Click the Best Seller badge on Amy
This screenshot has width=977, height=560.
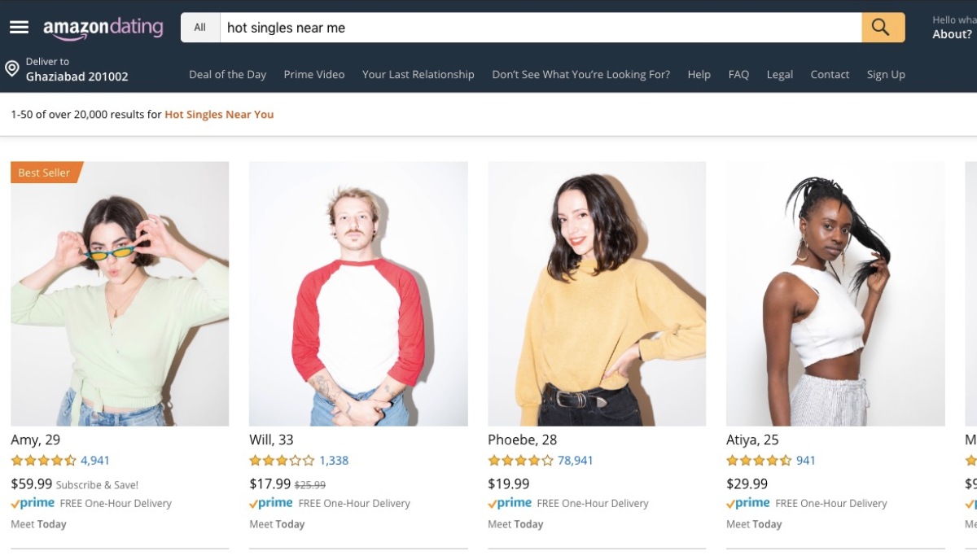pos(45,173)
